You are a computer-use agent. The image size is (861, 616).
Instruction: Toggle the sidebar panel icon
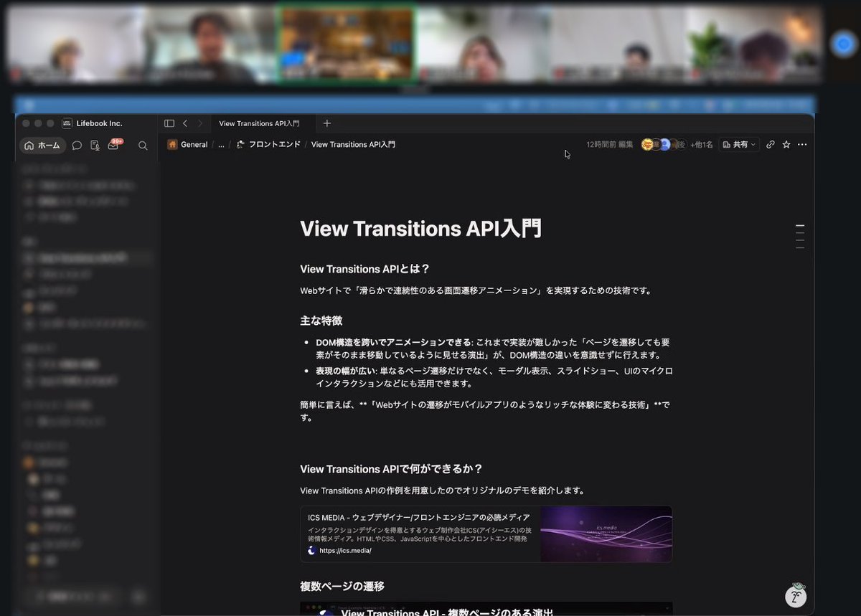point(169,123)
